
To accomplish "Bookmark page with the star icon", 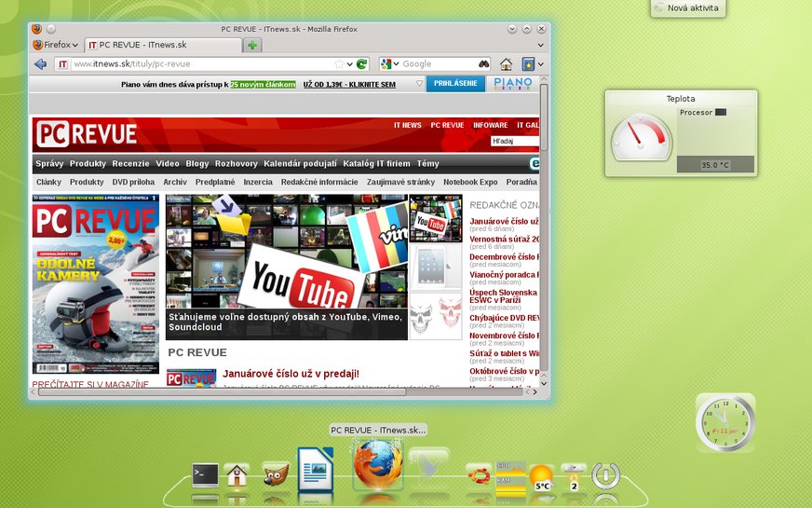I will click(339, 63).
